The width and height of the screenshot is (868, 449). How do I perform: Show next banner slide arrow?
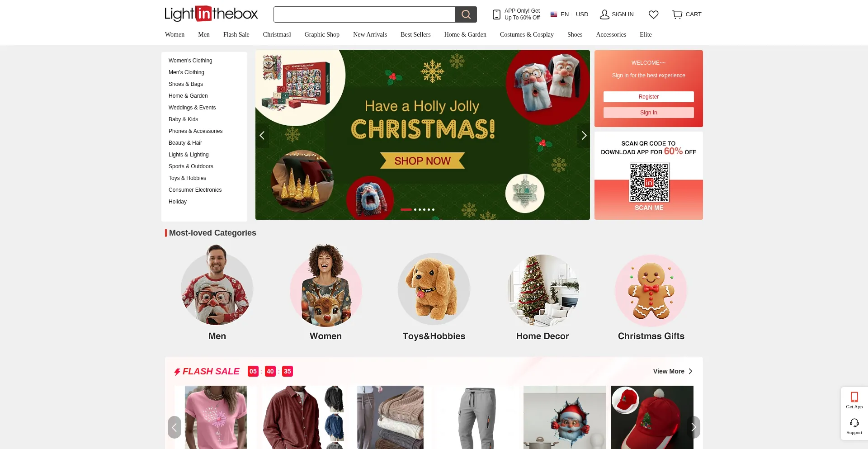[584, 136]
